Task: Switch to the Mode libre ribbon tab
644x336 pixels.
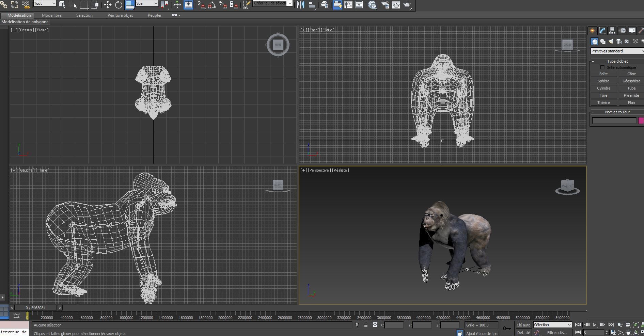Action: 52,15
